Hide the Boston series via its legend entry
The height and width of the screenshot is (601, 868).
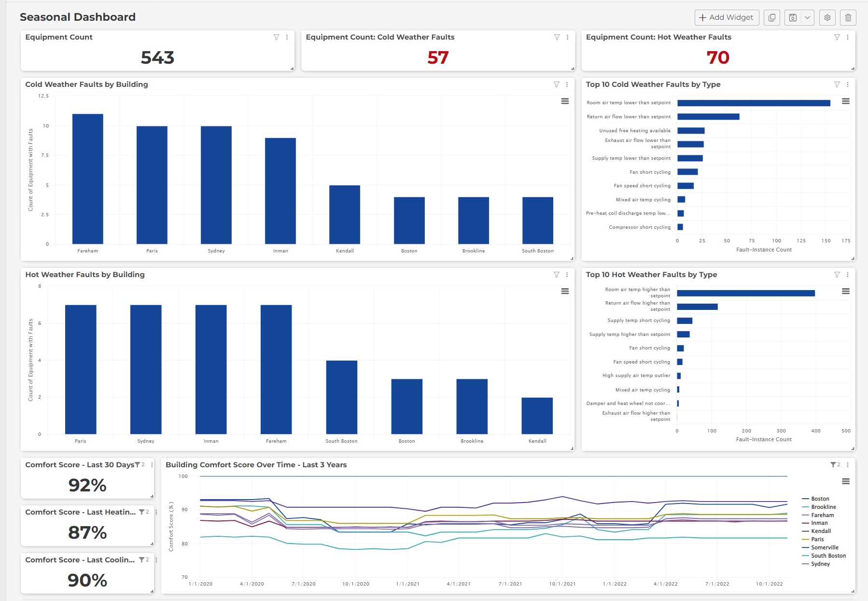coord(820,499)
